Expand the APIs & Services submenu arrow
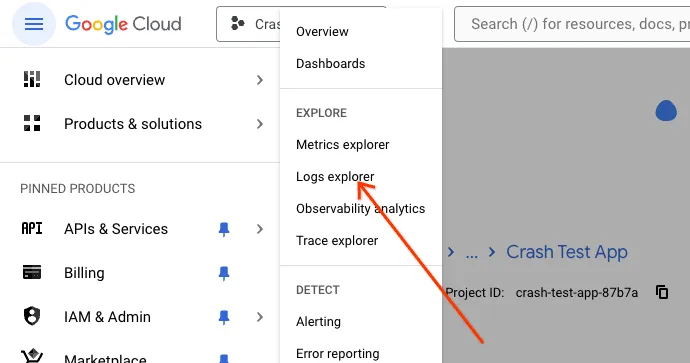The image size is (690, 363). [260, 229]
